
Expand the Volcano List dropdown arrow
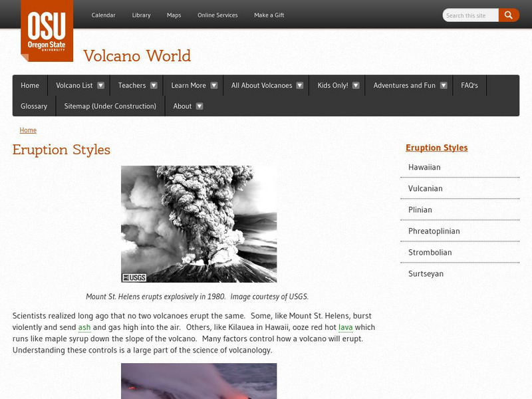(100, 85)
